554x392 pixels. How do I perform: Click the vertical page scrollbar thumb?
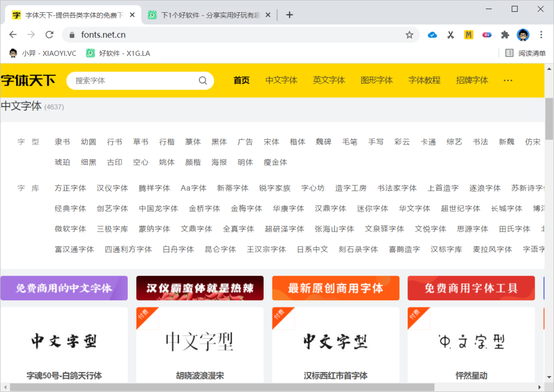(549, 119)
